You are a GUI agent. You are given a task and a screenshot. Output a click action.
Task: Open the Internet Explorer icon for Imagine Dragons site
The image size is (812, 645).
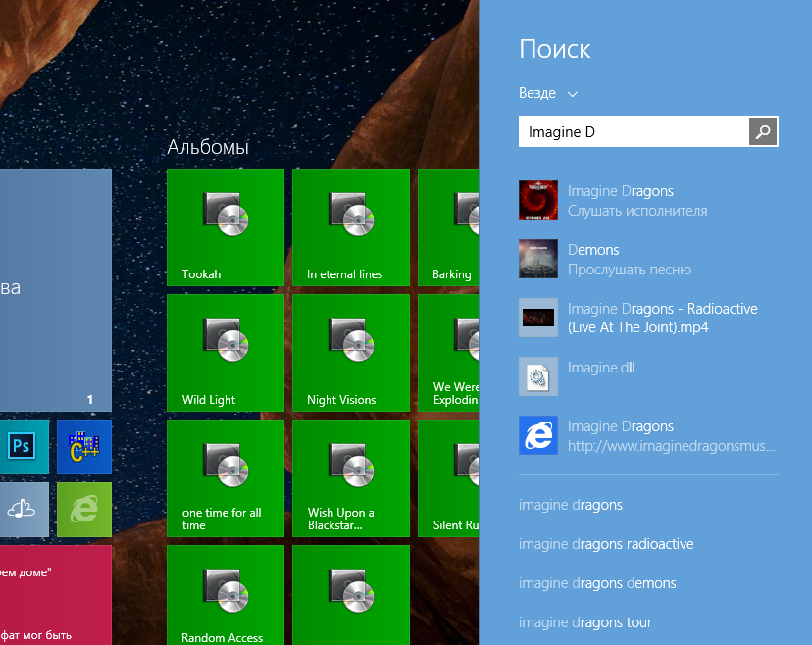(538, 435)
